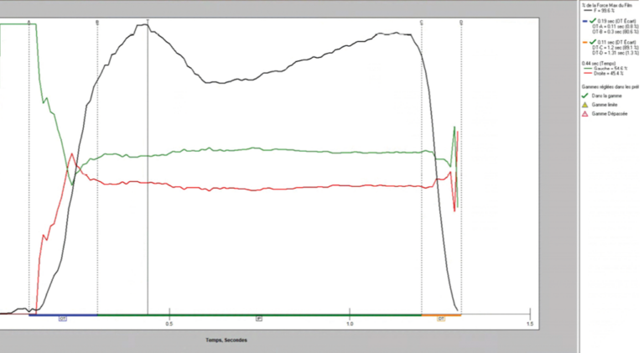The image size is (644, 353).
Task: Click the '0.44 sec (Temps)' text
Action: coord(599,64)
